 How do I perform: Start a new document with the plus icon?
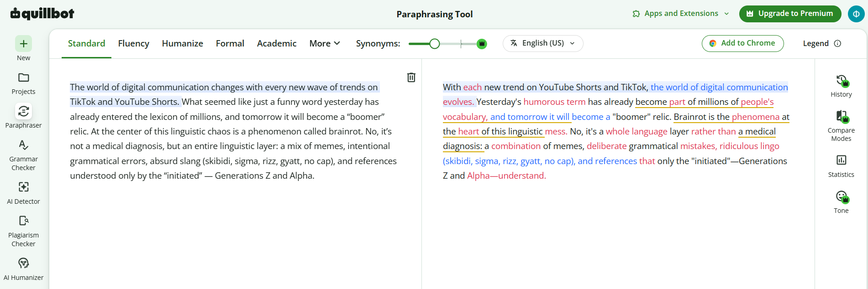23,44
